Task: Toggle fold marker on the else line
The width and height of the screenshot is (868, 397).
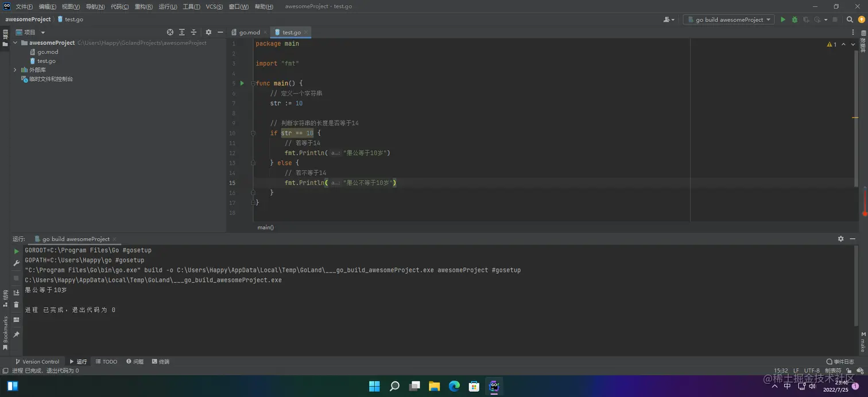Action: [253, 163]
